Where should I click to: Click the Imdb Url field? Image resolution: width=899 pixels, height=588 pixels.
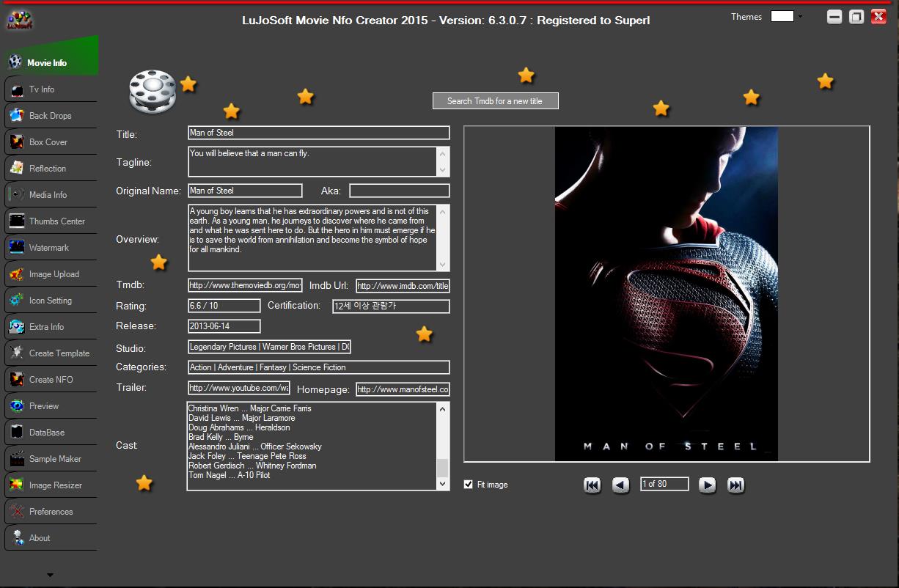pyautogui.click(x=403, y=286)
